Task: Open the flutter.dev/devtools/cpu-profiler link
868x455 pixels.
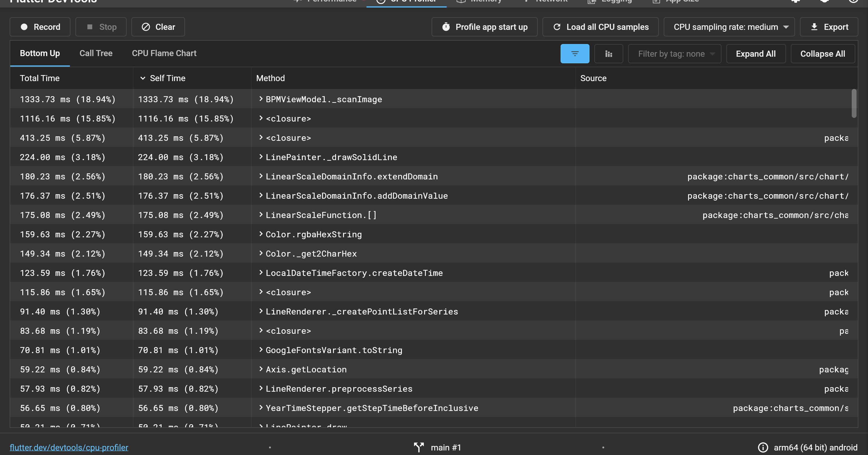Action: [x=69, y=447]
